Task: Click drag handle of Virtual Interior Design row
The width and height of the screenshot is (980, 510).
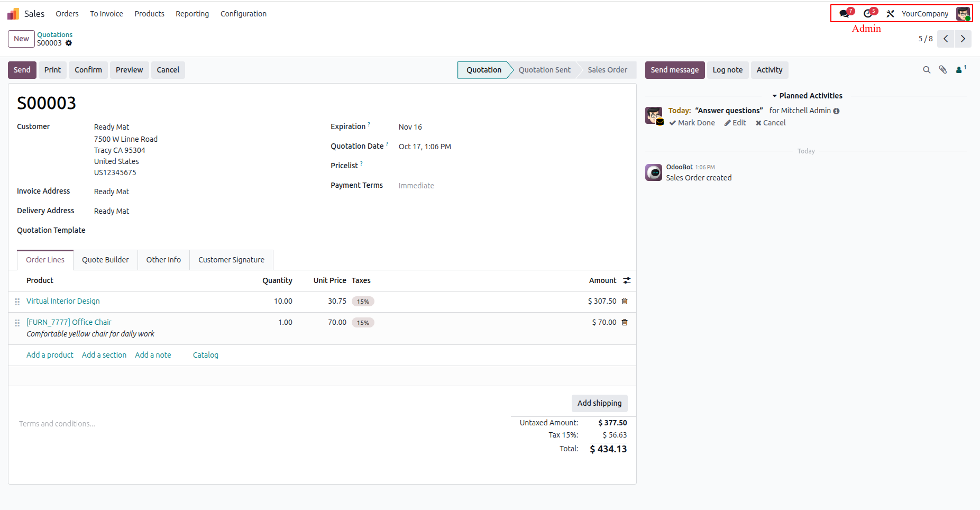Action: pyautogui.click(x=17, y=302)
